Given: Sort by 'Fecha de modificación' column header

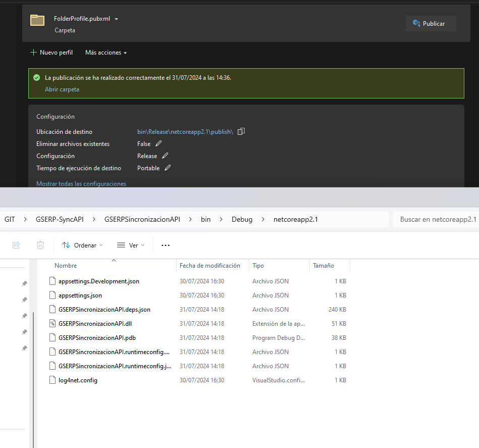Looking at the screenshot, I should click(210, 266).
